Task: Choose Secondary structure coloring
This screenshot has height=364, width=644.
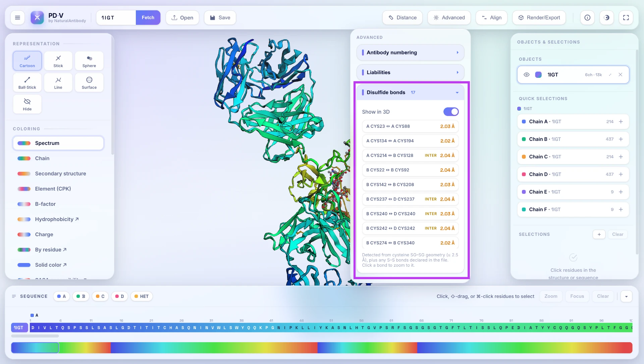Action: (x=58, y=173)
